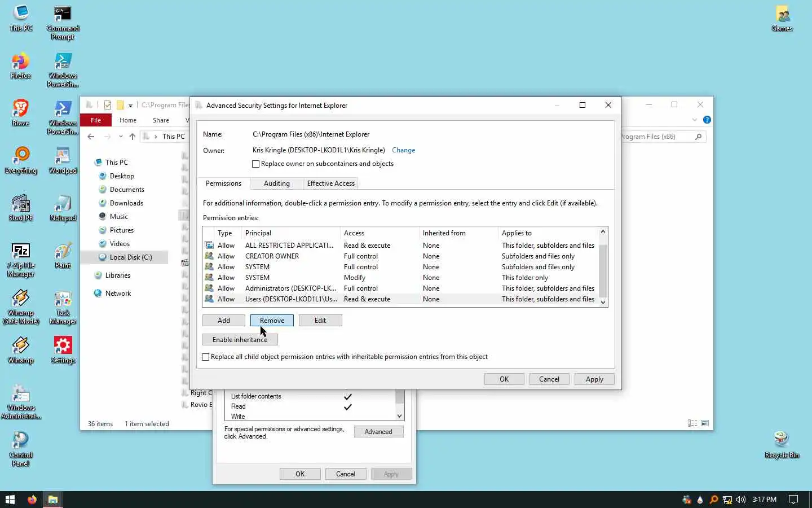Open Explorer quick access toolbar dropdown arrow
The image size is (812, 508).
click(x=130, y=105)
